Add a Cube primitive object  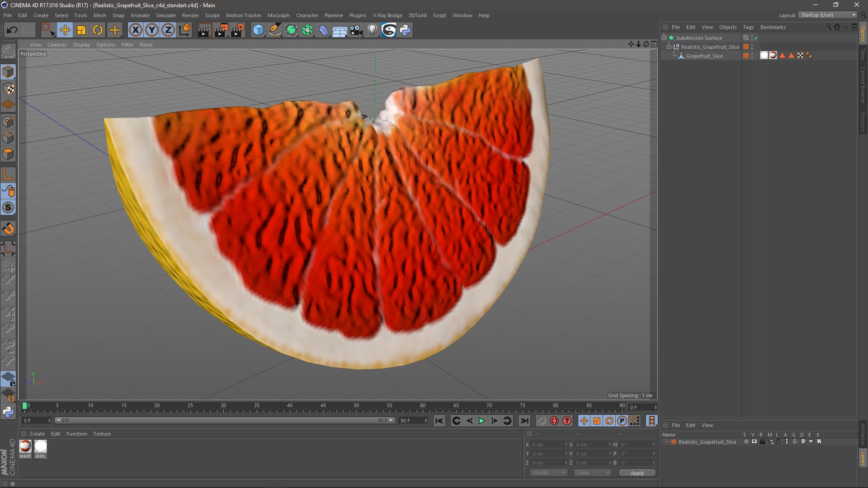[258, 30]
